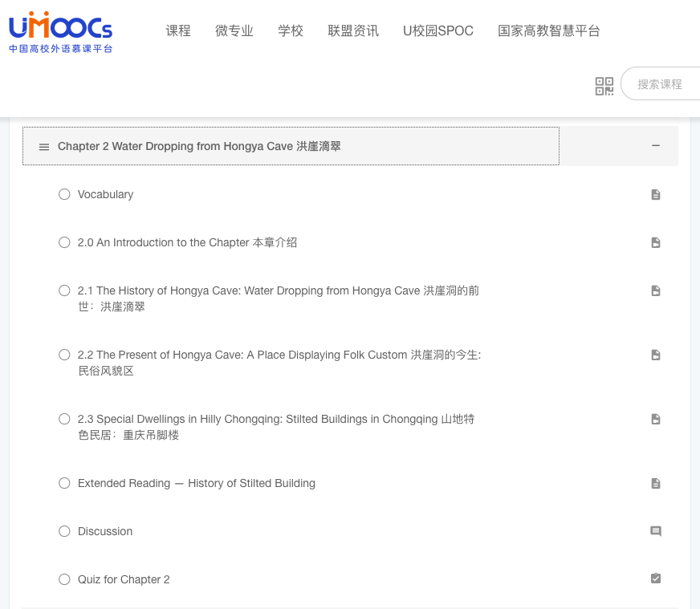Mark the radio circle beside Discussion
This screenshot has height=609, width=700.
[x=64, y=531]
